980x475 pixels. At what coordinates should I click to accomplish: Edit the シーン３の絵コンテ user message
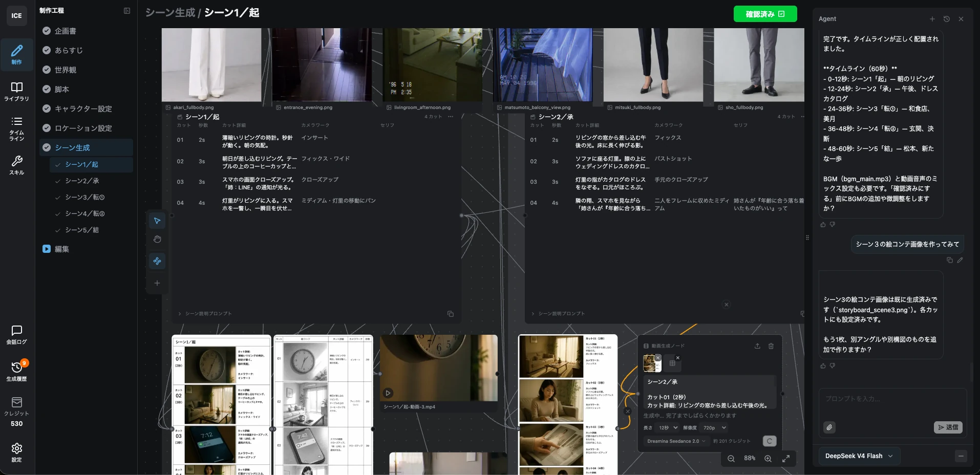(960, 260)
